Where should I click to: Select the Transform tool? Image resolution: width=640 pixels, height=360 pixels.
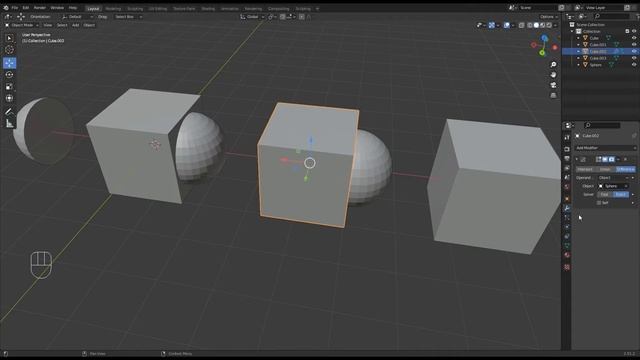coord(9,98)
